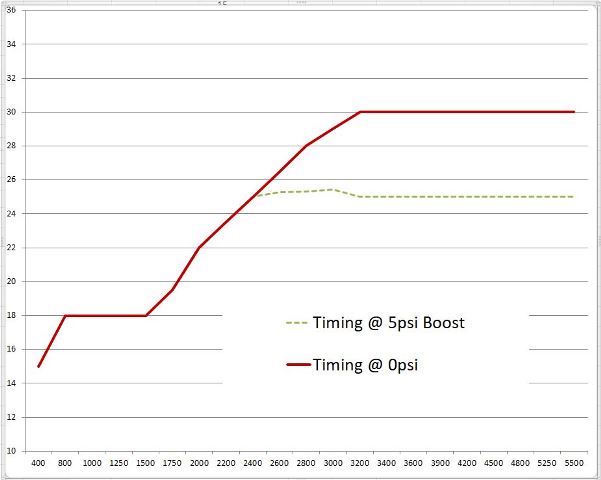
Task: Click the y-axis value 32
Action: [x=11, y=78]
